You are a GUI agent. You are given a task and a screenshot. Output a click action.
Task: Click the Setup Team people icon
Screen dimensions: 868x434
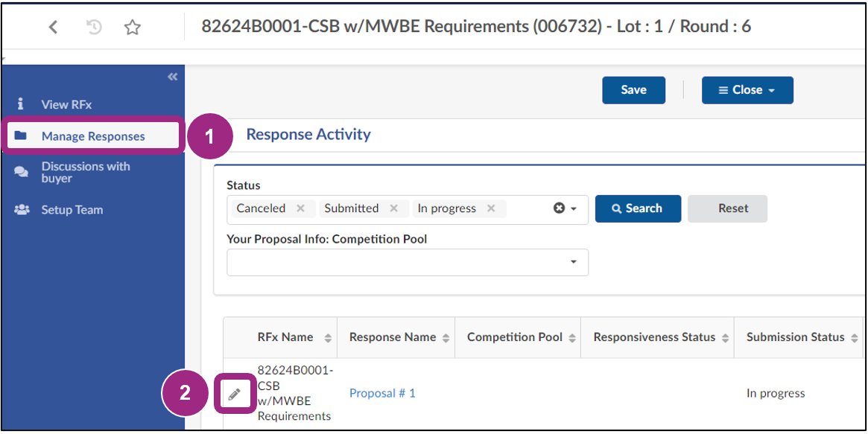pos(21,210)
